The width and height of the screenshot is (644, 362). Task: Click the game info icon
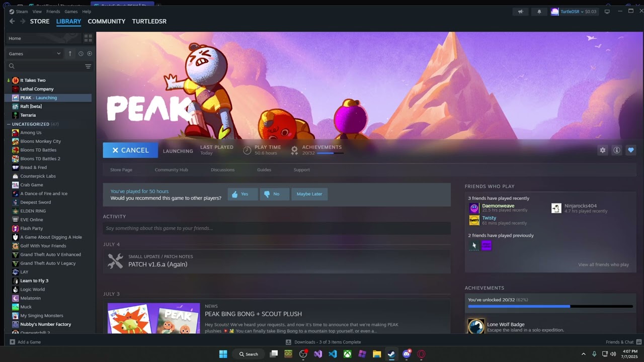pyautogui.click(x=616, y=150)
